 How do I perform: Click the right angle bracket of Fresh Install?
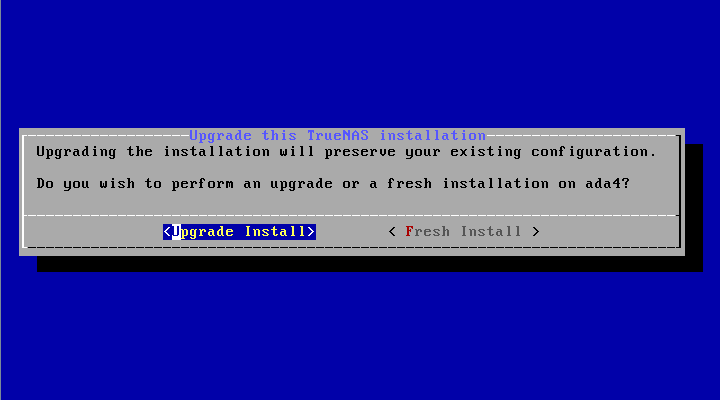(535, 231)
